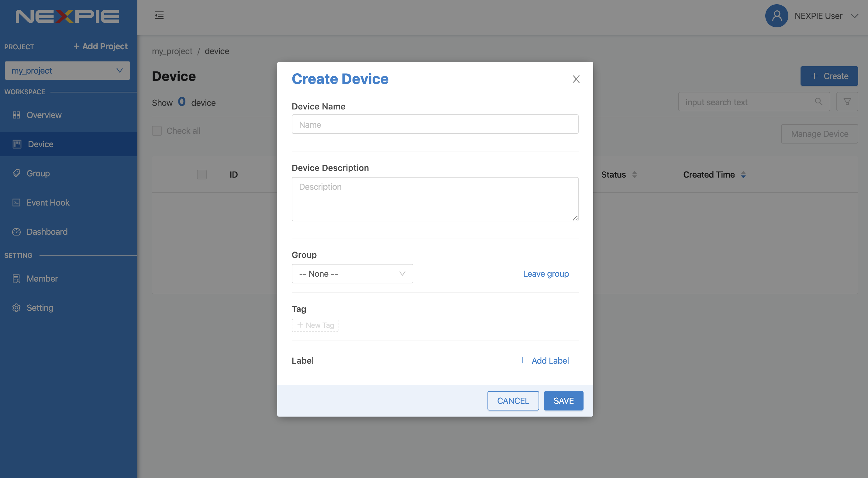Click the Overview icon in sidebar
The height and width of the screenshot is (478, 868).
pyautogui.click(x=16, y=115)
